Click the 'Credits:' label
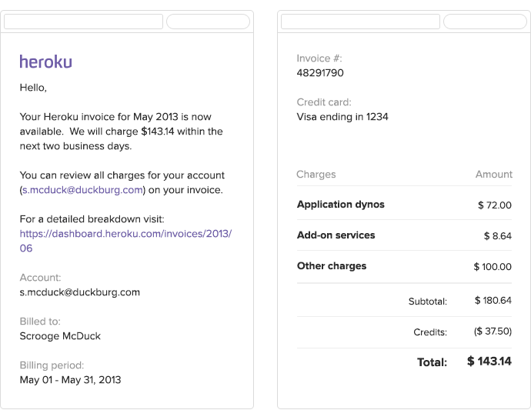531x420 pixels. pyautogui.click(x=430, y=332)
